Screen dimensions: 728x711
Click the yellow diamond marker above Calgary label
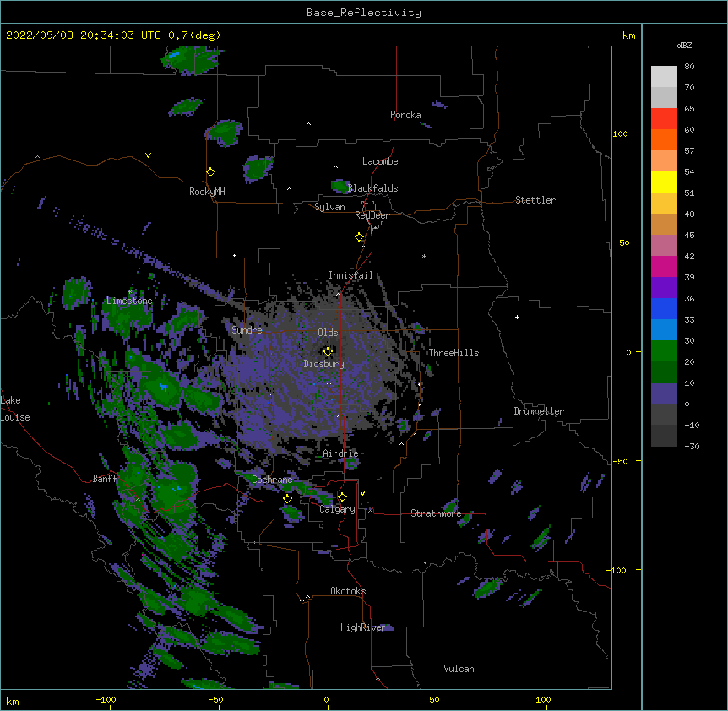342,497
